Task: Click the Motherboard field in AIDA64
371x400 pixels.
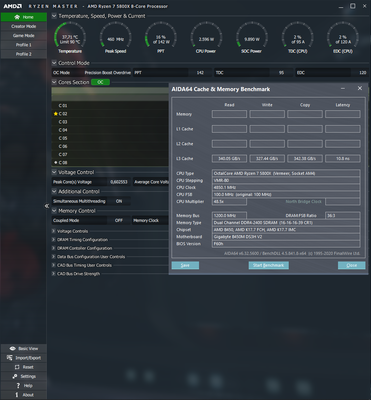Action: tap(286, 237)
